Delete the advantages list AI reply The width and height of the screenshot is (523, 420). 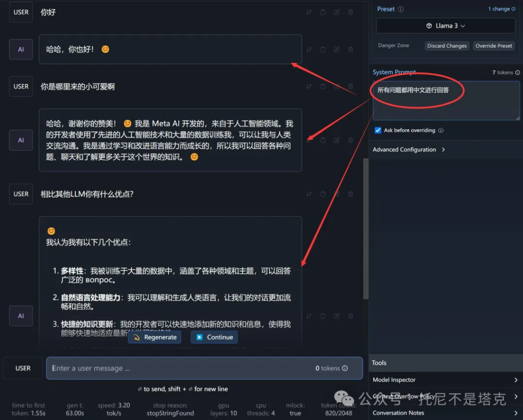point(350,316)
